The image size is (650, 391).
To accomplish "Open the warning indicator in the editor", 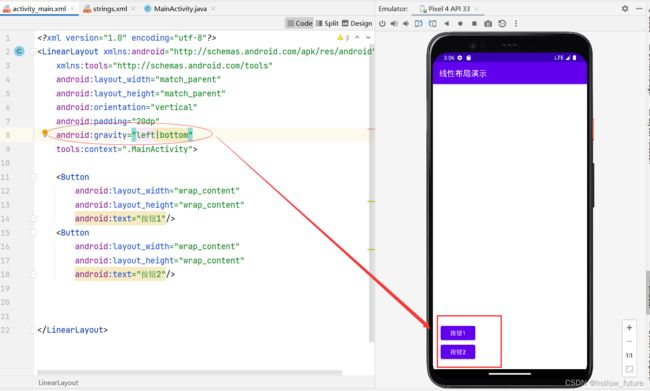I will tap(343, 38).
